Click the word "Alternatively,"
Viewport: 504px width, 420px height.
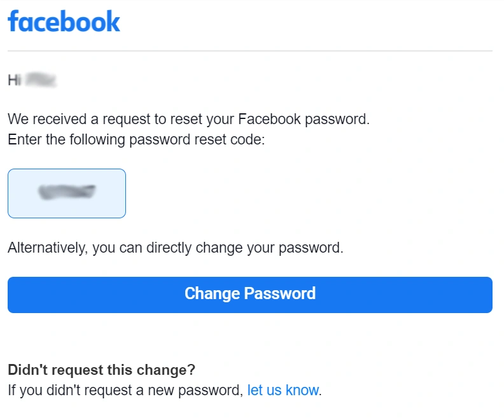tap(48, 248)
